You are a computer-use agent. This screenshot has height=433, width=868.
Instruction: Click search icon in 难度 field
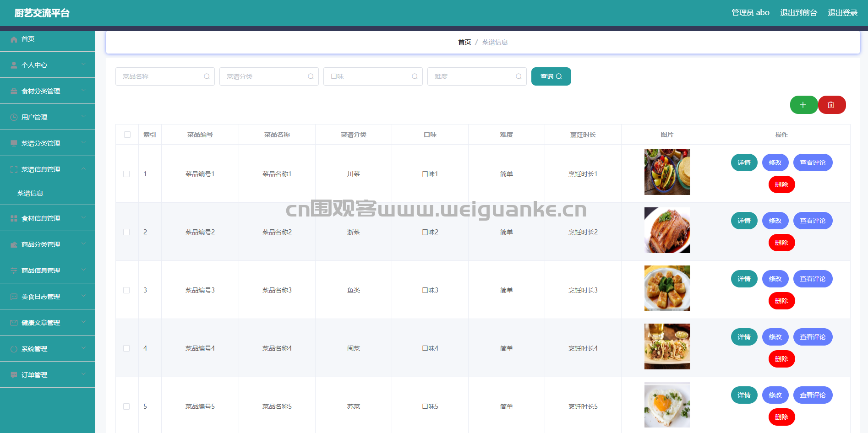tap(519, 76)
